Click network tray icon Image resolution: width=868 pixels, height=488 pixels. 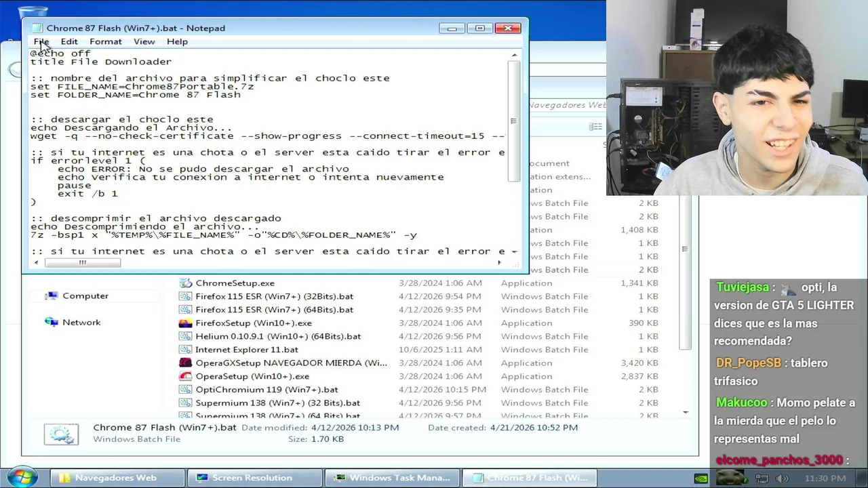pos(762,478)
